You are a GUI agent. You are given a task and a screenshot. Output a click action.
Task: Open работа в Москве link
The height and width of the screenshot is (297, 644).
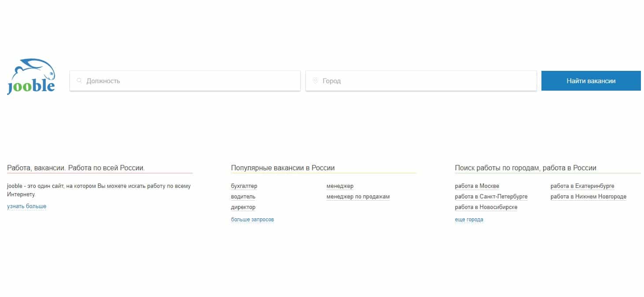pos(477,186)
